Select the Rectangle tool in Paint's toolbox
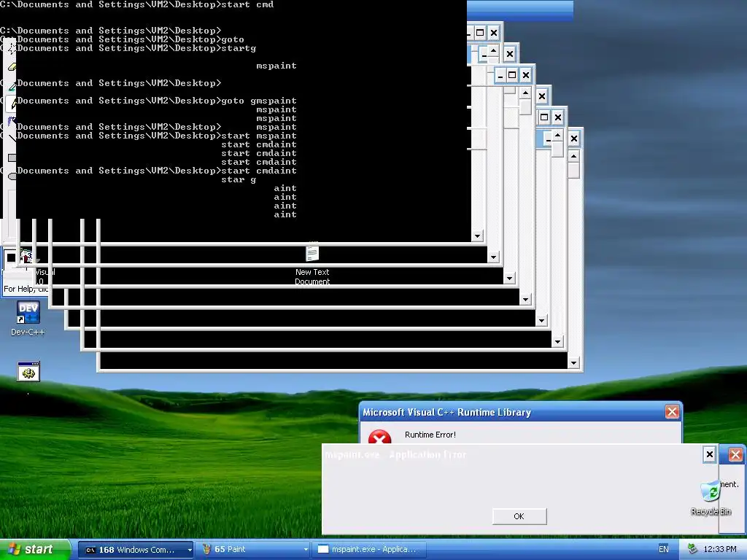This screenshot has height=560, width=747. (x=12, y=157)
